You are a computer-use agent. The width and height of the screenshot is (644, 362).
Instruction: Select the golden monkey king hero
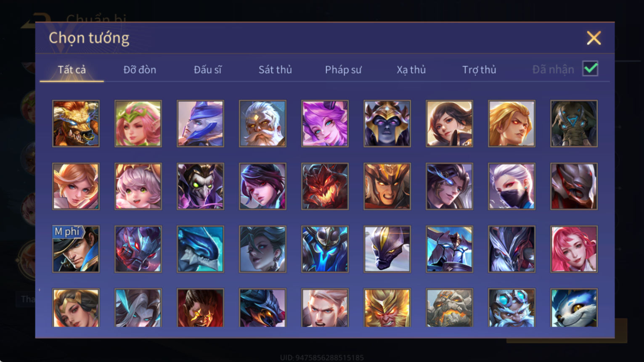coord(387,308)
